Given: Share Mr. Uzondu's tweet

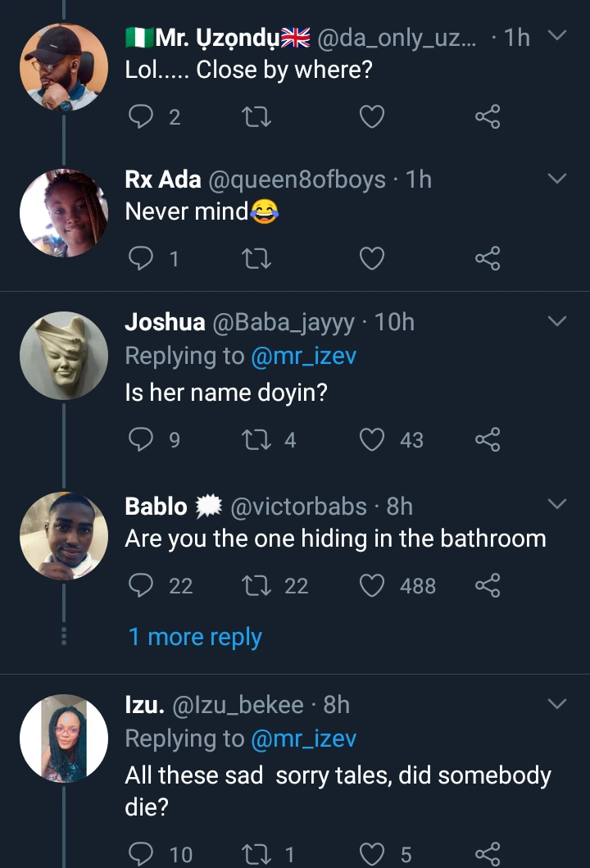Looking at the screenshot, I should point(488,118).
